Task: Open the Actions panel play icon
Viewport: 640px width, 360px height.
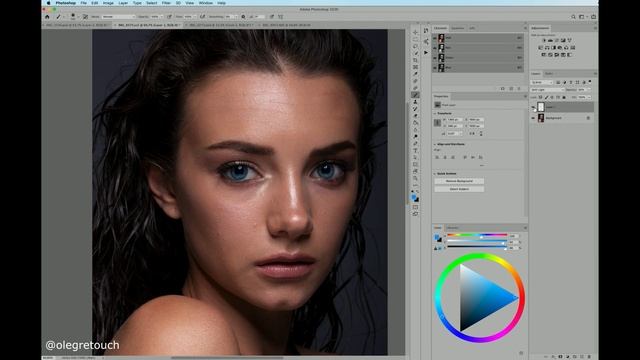Action: (426, 53)
